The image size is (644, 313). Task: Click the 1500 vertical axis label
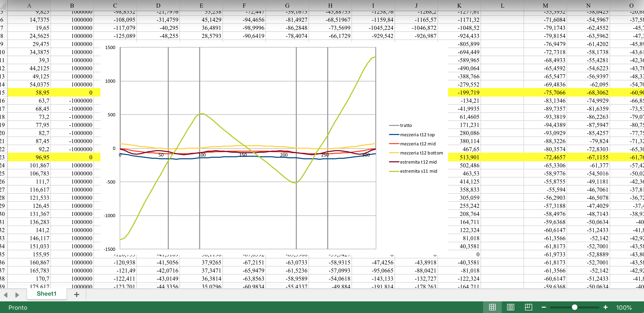click(x=110, y=47)
